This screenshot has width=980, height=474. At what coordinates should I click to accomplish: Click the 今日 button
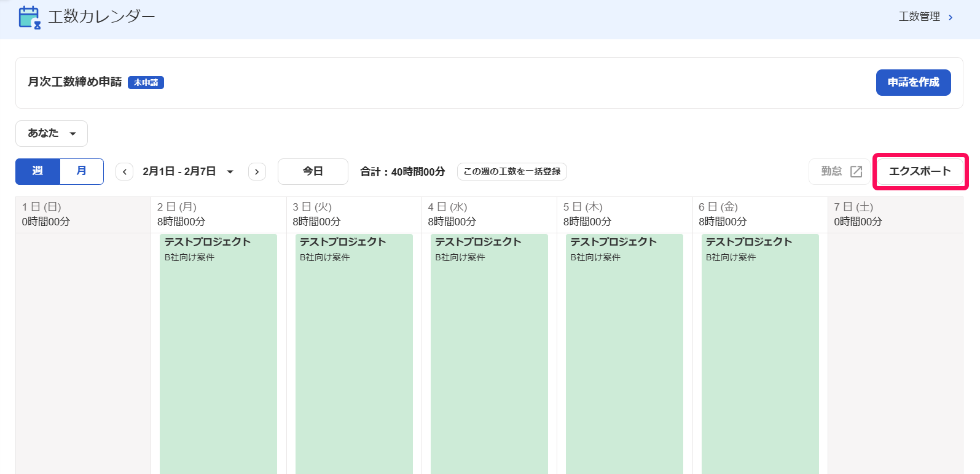[313, 171]
